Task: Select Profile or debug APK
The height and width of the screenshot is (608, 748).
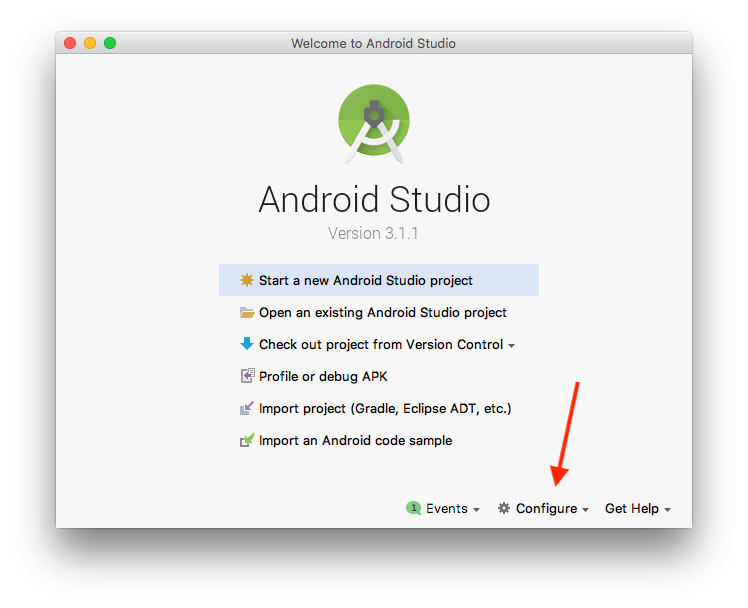Action: 379,376
